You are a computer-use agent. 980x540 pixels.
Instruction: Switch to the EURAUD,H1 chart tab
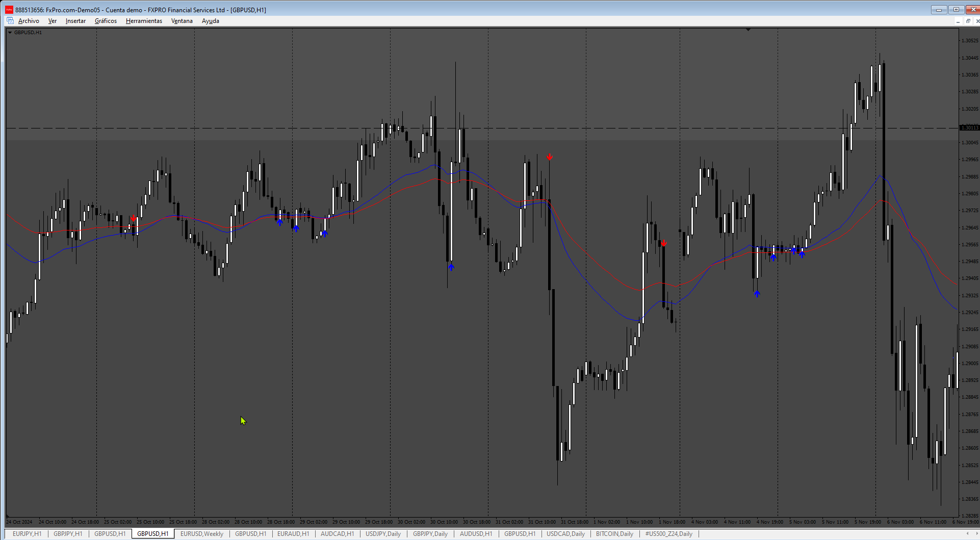tap(293, 534)
